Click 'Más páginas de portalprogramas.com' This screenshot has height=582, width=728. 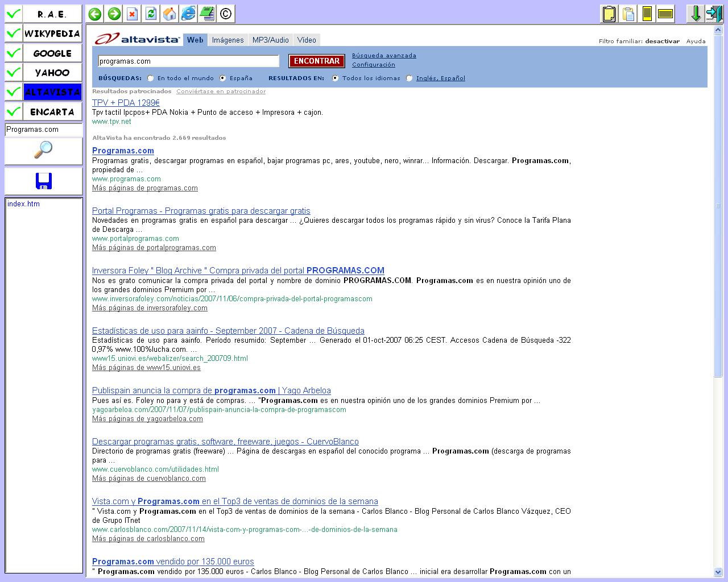click(x=154, y=248)
